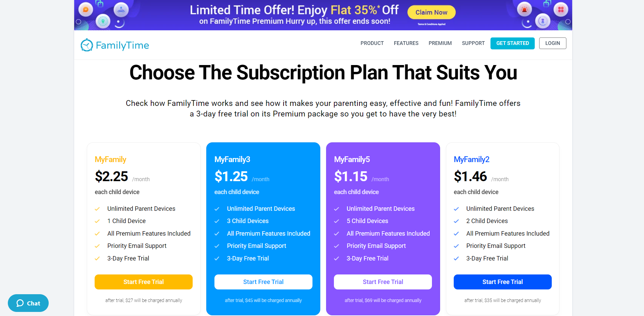This screenshot has height=316, width=644.
Task: Open the Features menu
Action: (406, 43)
